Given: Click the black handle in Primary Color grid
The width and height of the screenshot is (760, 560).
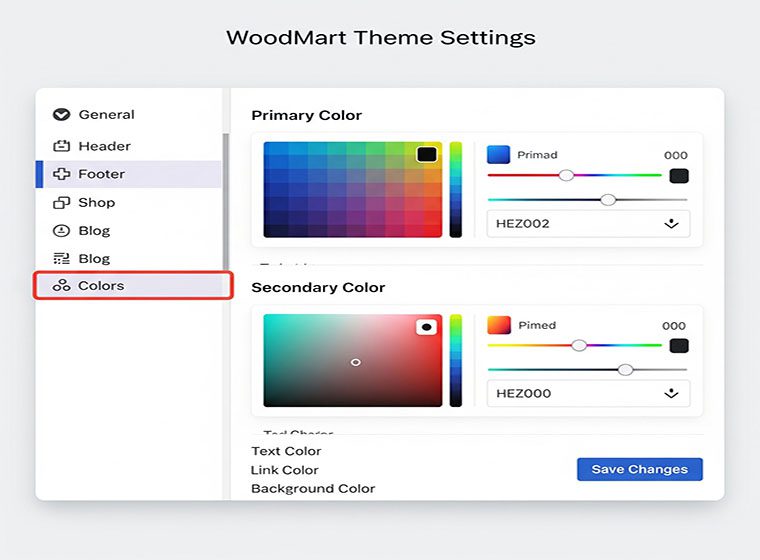Looking at the screenshot, I should [x=427, y=154].
